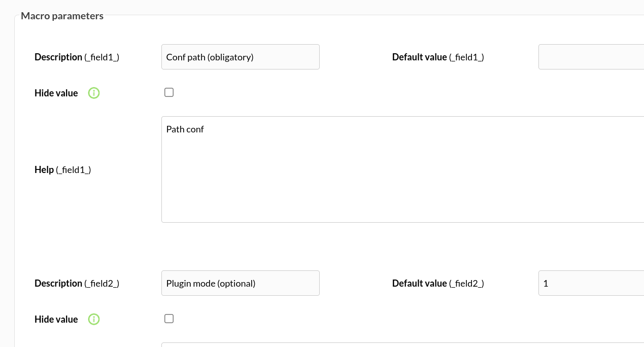Viewport: 644px width, 347px height.
Task: Click the 'Description (_field2_)' label
Action: coord(77,284)
